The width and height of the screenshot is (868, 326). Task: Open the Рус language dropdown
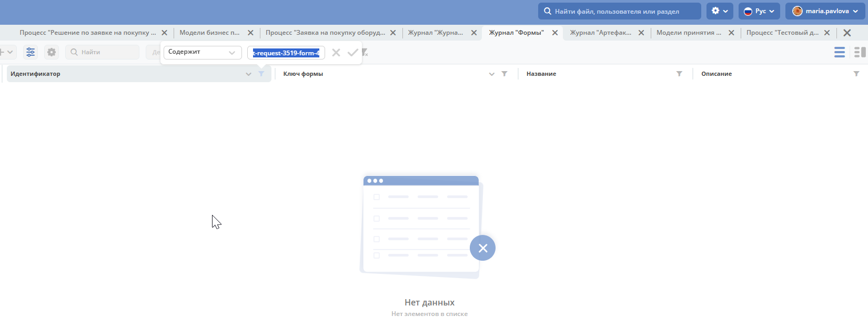759,11
